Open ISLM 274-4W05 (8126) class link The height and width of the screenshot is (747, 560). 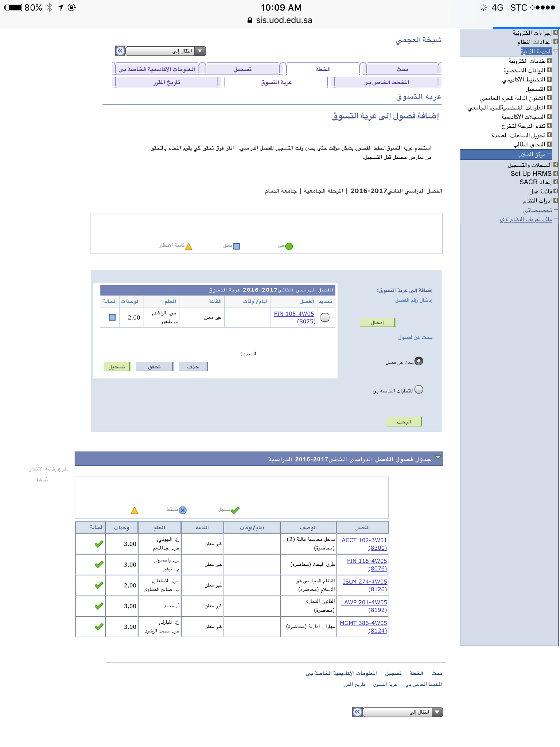tap(365, 585)
